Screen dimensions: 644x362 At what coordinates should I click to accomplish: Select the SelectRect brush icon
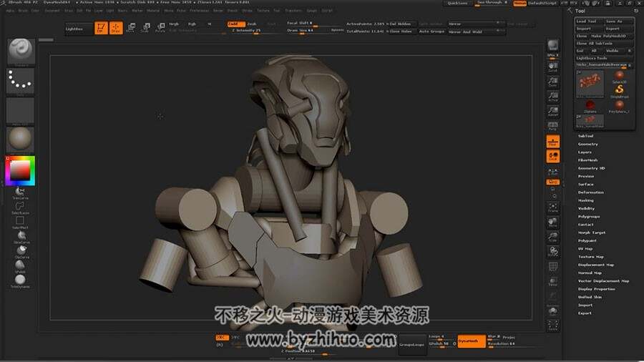(x=20, y=222)
